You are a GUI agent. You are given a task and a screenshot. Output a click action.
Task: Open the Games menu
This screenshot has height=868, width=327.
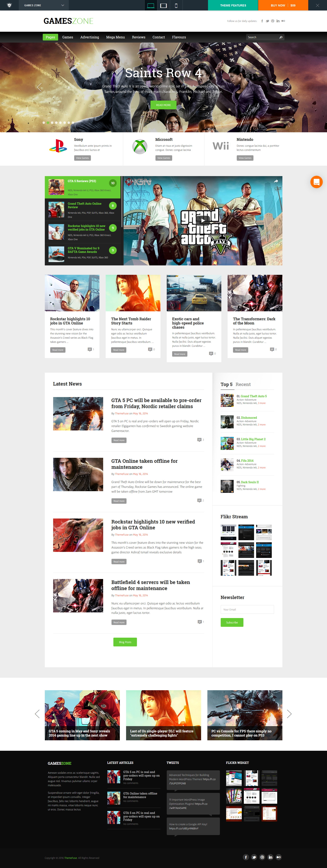point(68,37)
